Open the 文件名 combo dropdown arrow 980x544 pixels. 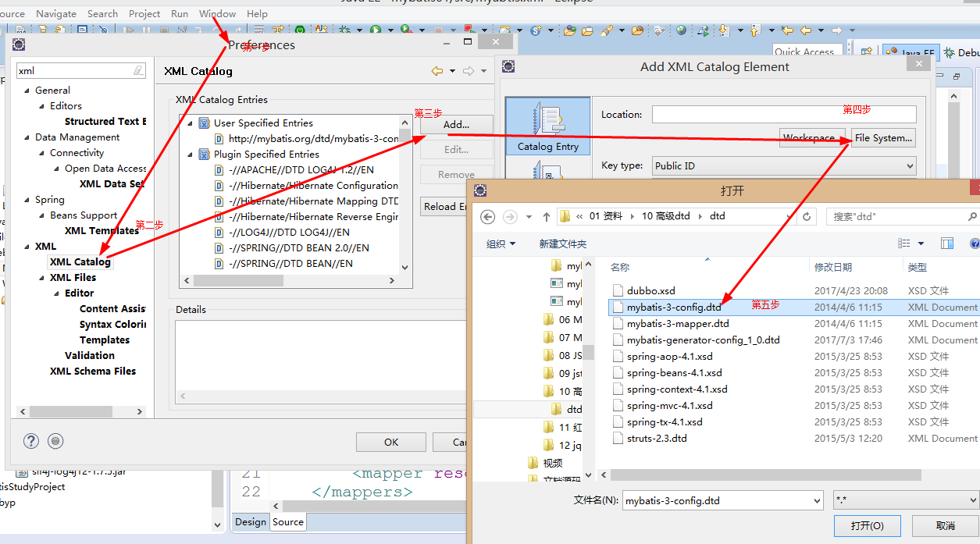click(x=817, y=500)
